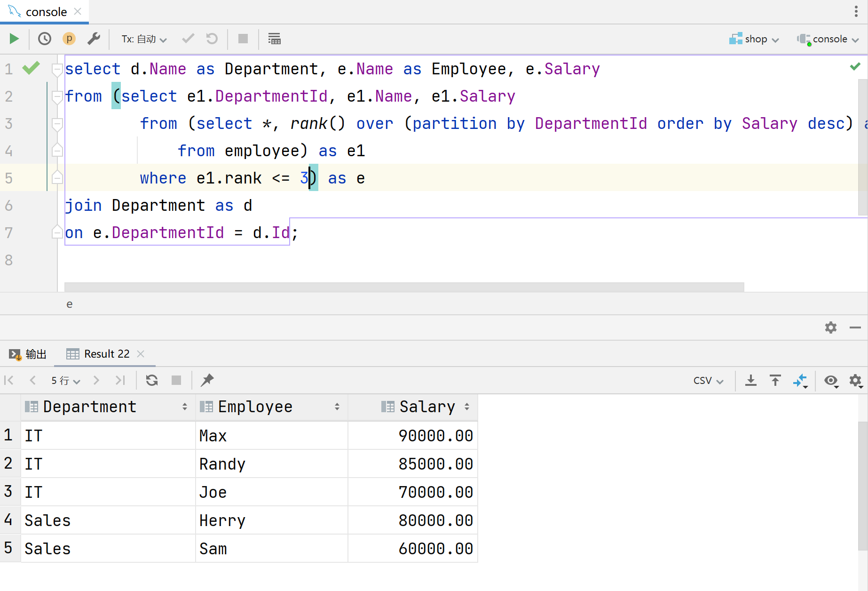Open the 5 rows page size dropdown
This screenshot has height=591, width=868.
click(66, 380)
